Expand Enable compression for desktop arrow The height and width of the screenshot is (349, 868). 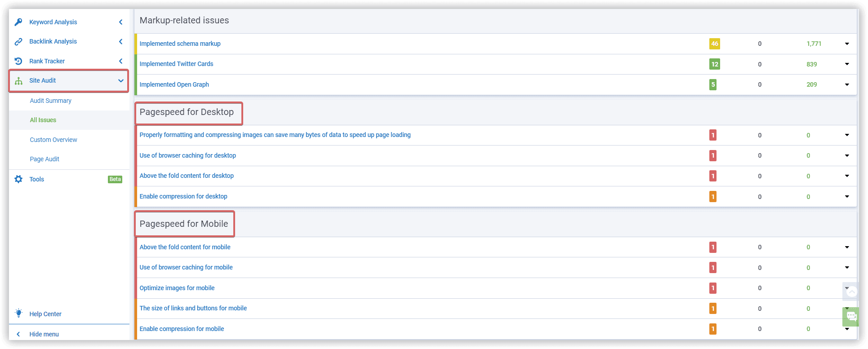click(847, 197)
